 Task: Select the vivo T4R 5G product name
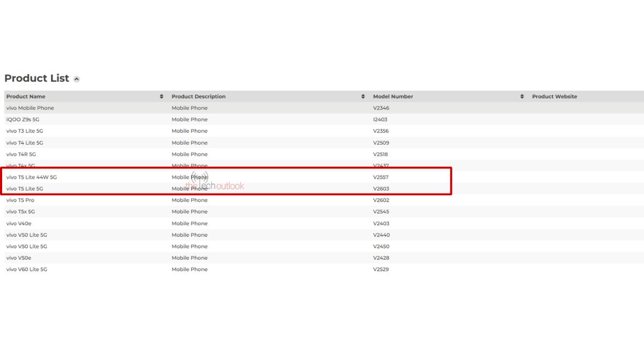(21, 154)
